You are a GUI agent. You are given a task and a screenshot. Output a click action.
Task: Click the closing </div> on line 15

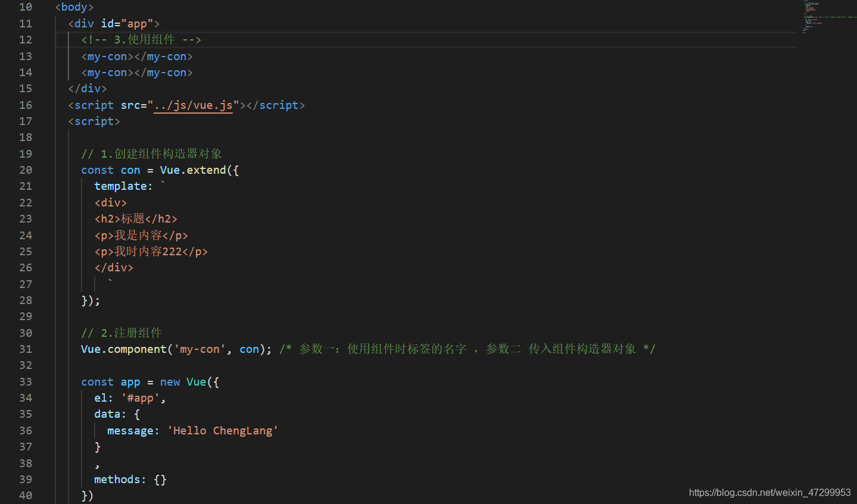88,89
